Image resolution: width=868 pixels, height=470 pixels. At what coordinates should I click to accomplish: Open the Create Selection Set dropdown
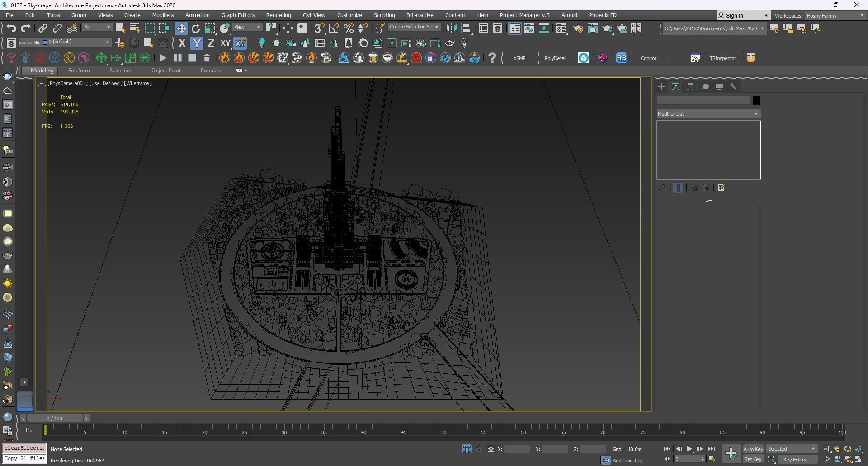414,27
